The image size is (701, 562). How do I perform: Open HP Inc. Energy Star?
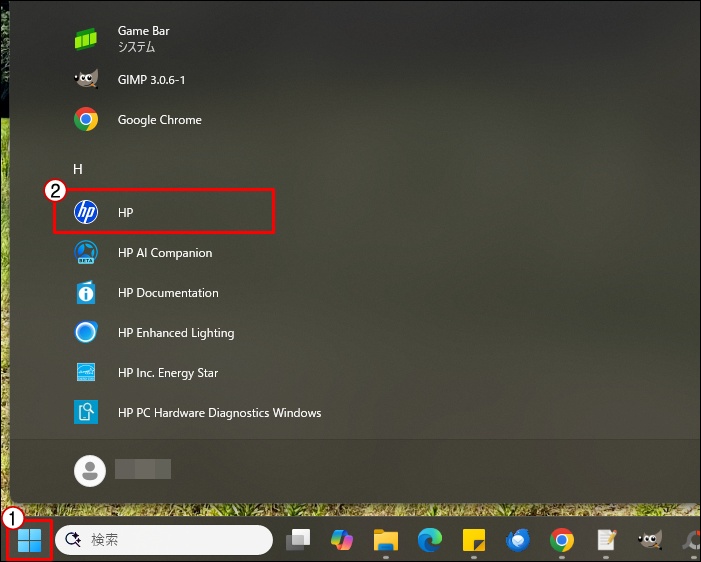tap(167, 373)
